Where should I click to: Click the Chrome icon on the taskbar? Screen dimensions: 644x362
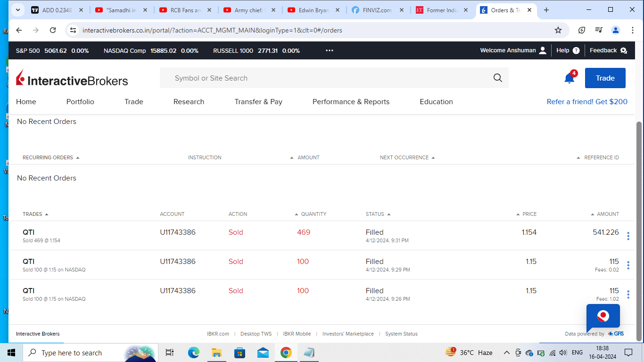[x=286, y=353]
